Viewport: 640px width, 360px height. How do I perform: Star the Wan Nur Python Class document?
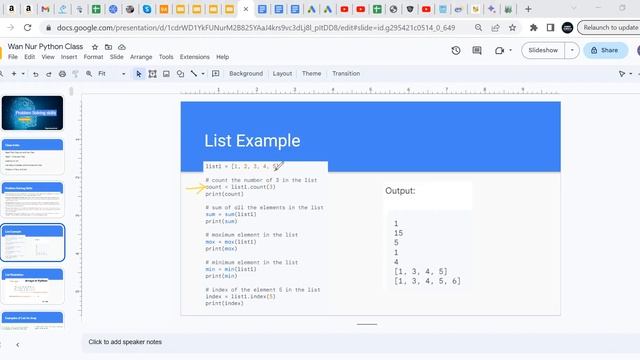click(95, 47)
